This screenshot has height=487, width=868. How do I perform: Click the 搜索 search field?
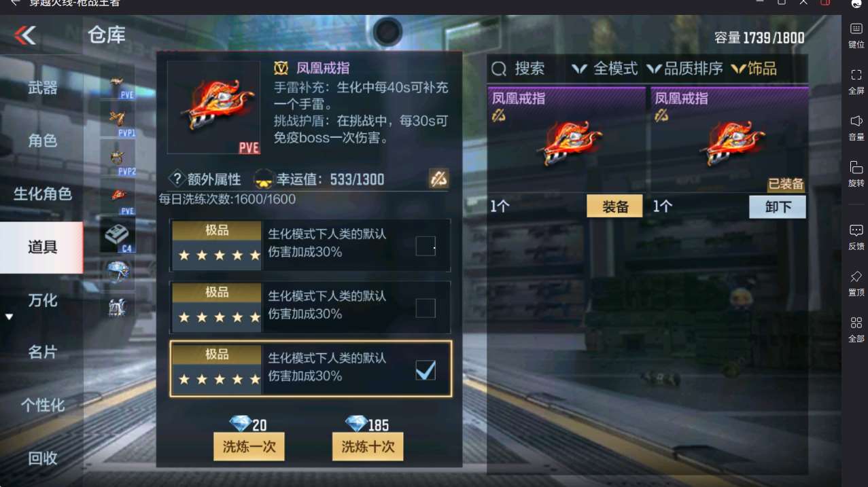520,69
